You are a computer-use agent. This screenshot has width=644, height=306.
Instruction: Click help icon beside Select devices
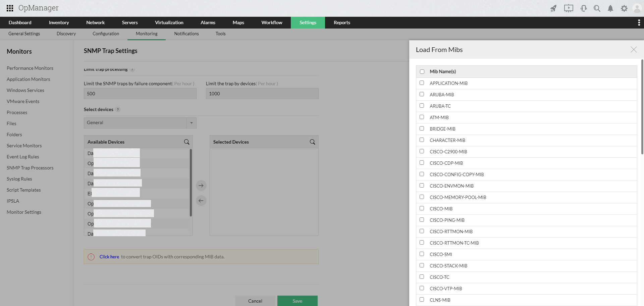tap(118, 109)
